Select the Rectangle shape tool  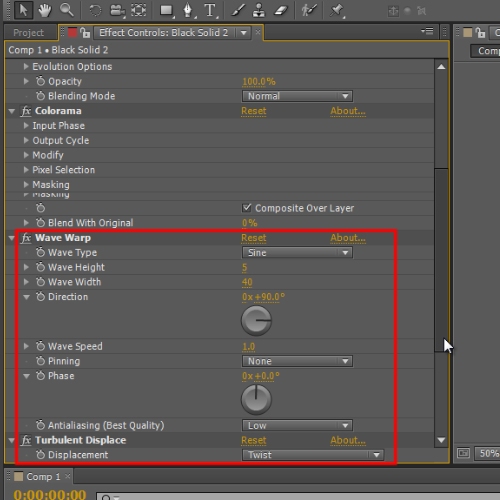coord(167,11)
